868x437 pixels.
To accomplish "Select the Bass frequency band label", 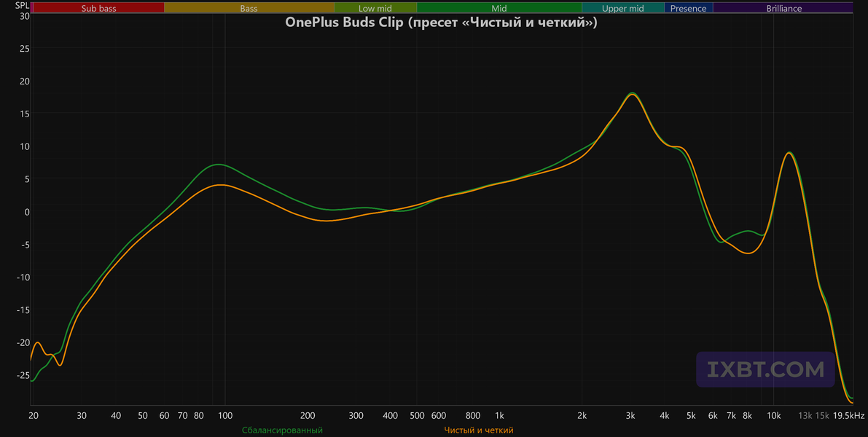I will [249, 8].
